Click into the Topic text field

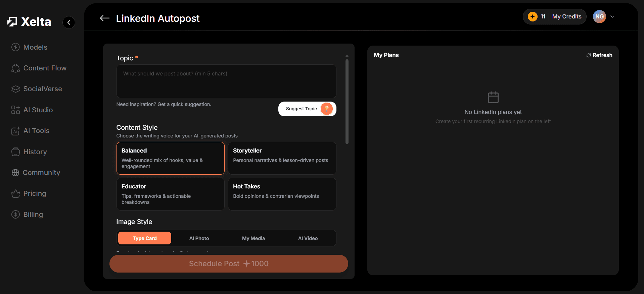(226, 81)
